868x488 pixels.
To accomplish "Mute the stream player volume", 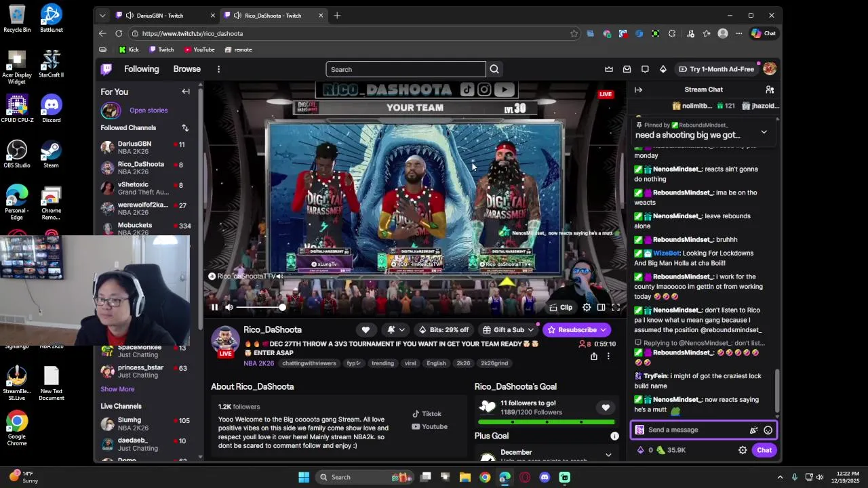I will point(229,307).
